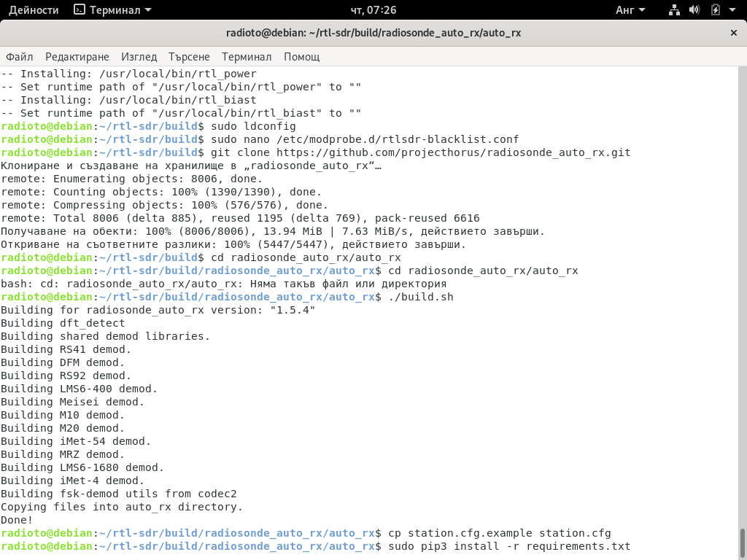The height and width of the screenshot is (560, 747).
Task: Close the terminal window
Action: [x=734, y=33]
